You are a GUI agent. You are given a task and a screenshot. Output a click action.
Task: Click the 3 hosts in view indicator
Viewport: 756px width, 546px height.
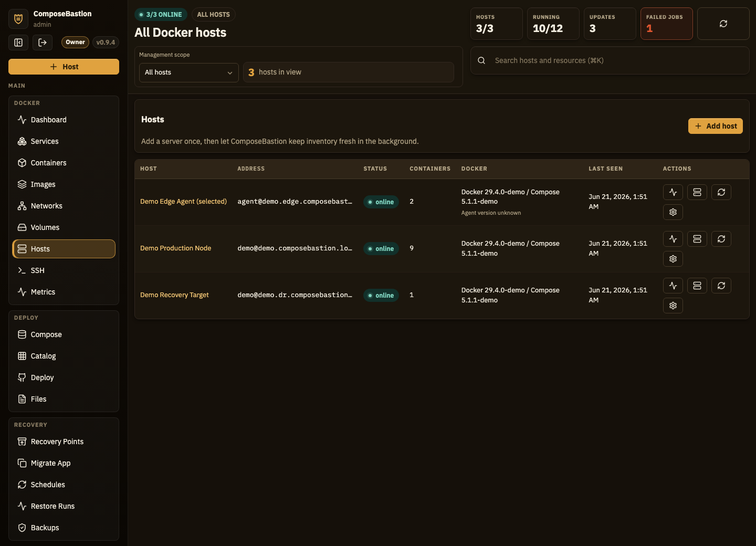point(348,72)
